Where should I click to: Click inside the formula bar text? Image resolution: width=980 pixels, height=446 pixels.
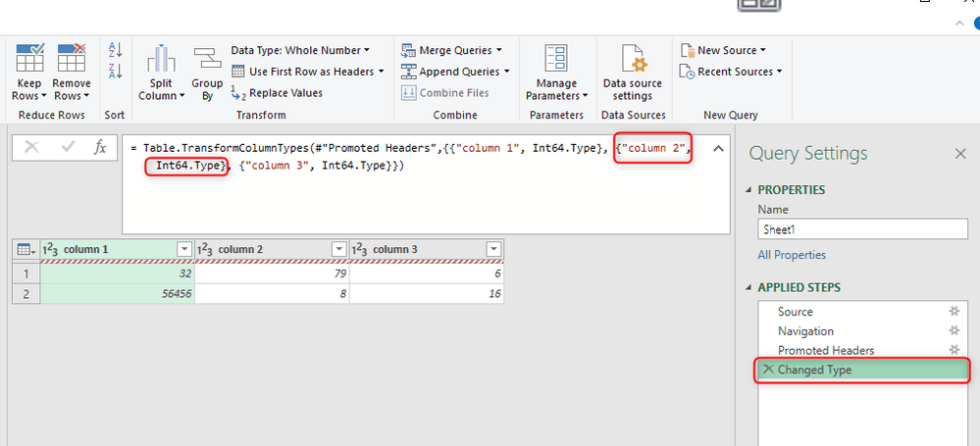click(409, 157)
